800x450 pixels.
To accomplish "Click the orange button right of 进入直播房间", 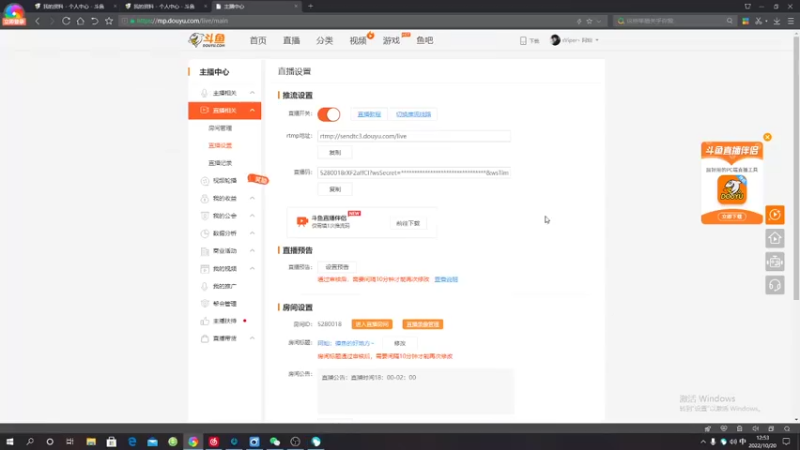I will point(422,324).
